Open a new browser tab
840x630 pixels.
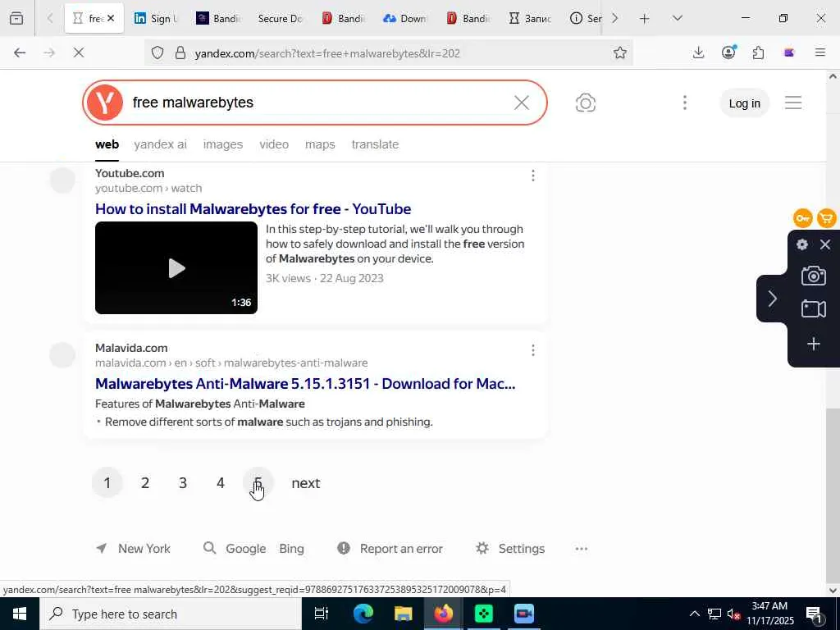point(644,18)
